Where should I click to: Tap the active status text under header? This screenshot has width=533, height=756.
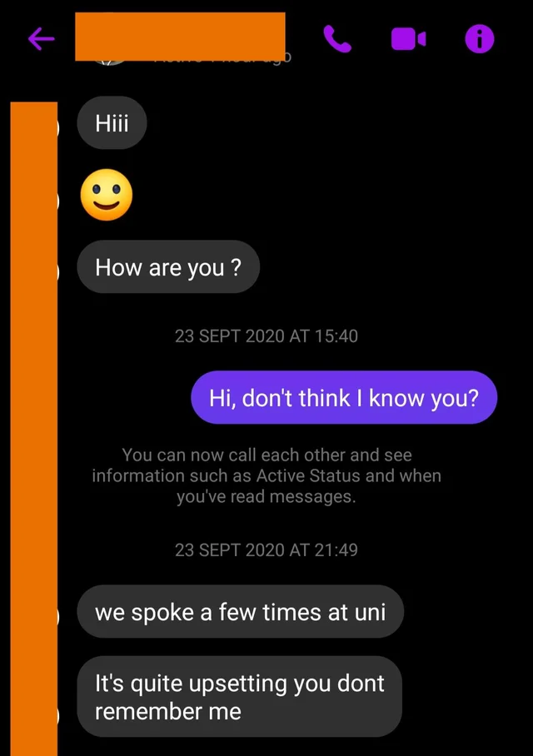(222, 57)
